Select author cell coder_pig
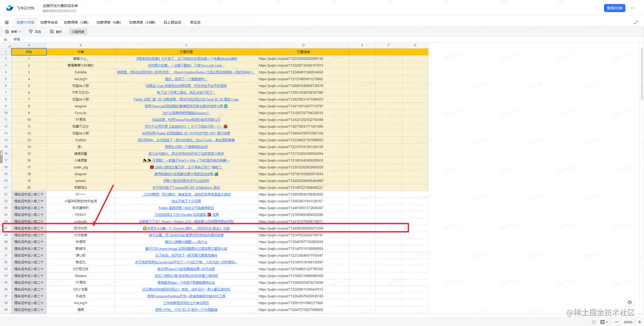 (x=80, y=167)
